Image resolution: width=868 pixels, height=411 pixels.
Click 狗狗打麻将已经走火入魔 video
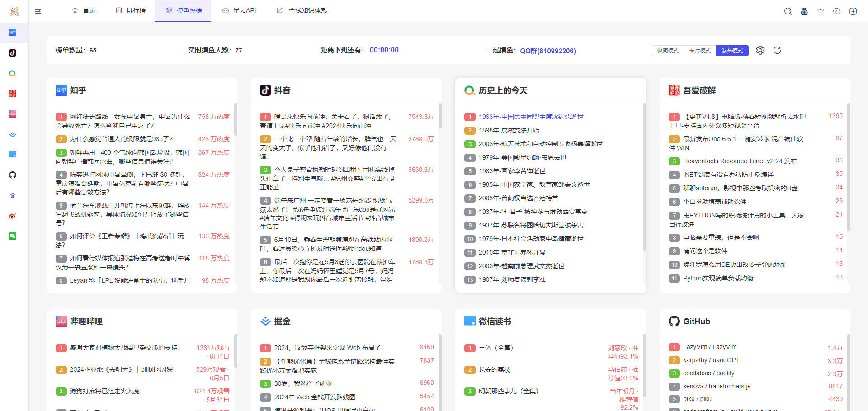(x=104, y=391)
